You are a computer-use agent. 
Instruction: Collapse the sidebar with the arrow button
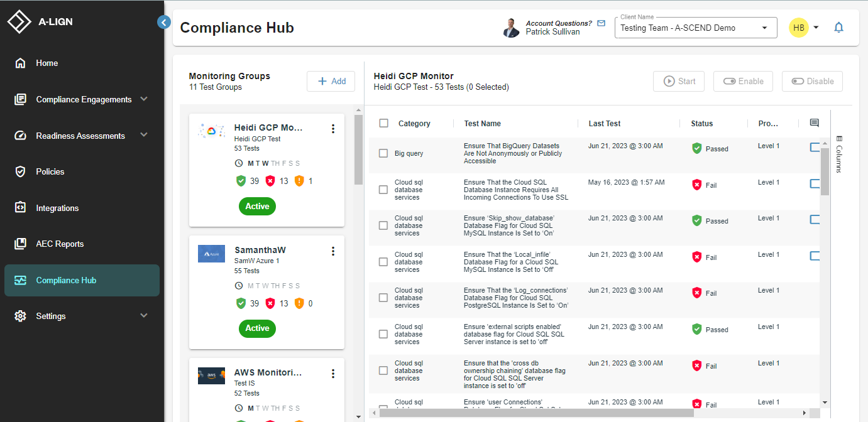[x=164, y=22]
